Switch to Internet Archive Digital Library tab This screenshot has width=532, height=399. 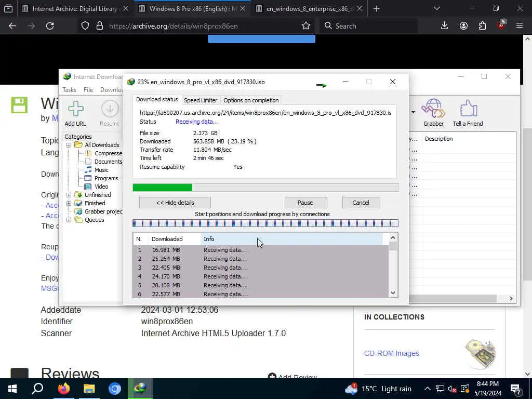click(x=75, y=9)
